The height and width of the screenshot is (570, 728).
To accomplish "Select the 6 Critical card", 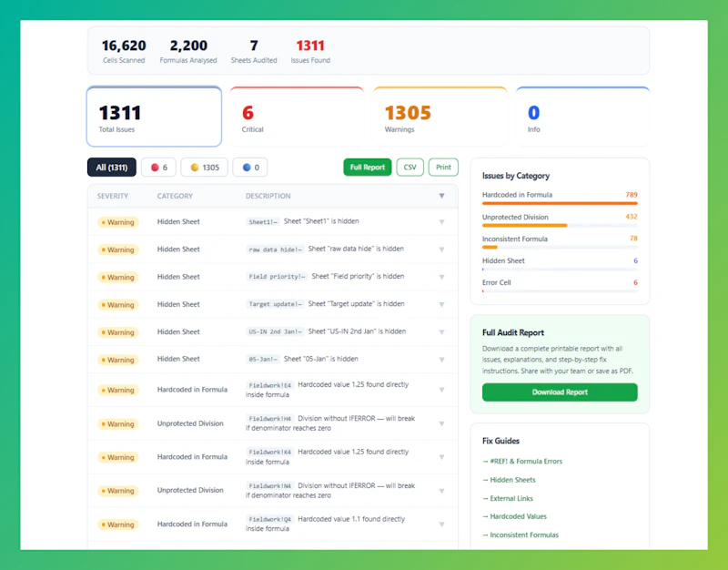I will coord(297,117).
